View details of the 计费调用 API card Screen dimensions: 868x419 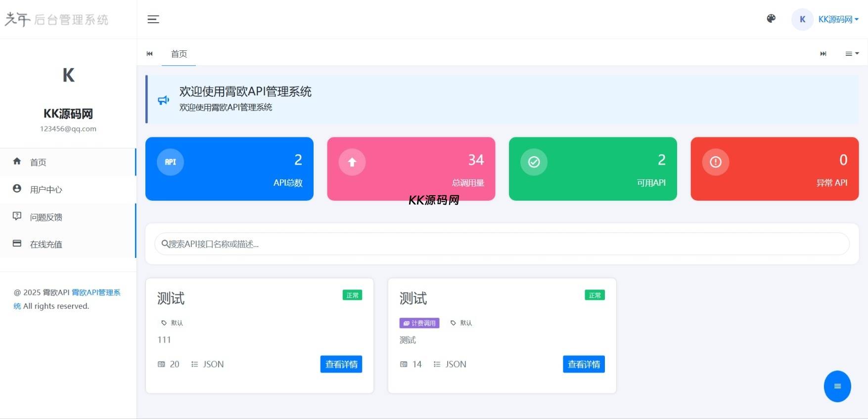click(x=584, y=364)
